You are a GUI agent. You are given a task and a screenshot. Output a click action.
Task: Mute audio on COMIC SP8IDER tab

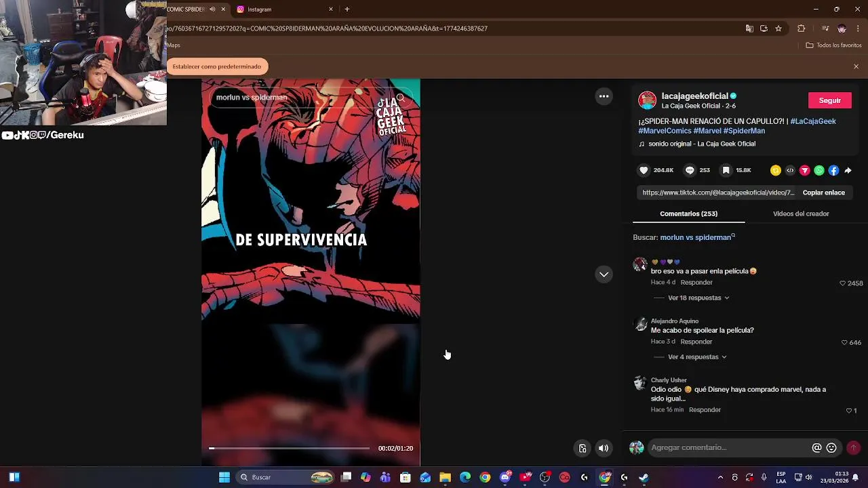(212, 9)
